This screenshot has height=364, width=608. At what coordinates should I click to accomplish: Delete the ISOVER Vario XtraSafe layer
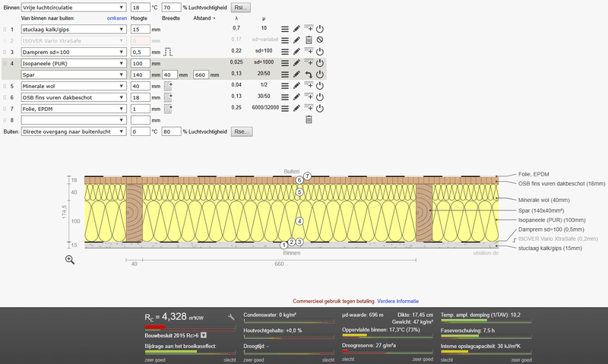[309, 40]
